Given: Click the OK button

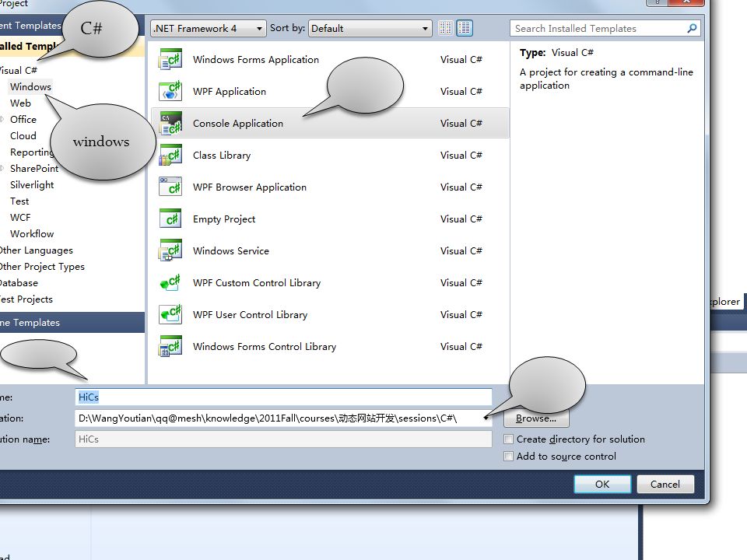Looking at the screenshot, I should tap(602, 484).
